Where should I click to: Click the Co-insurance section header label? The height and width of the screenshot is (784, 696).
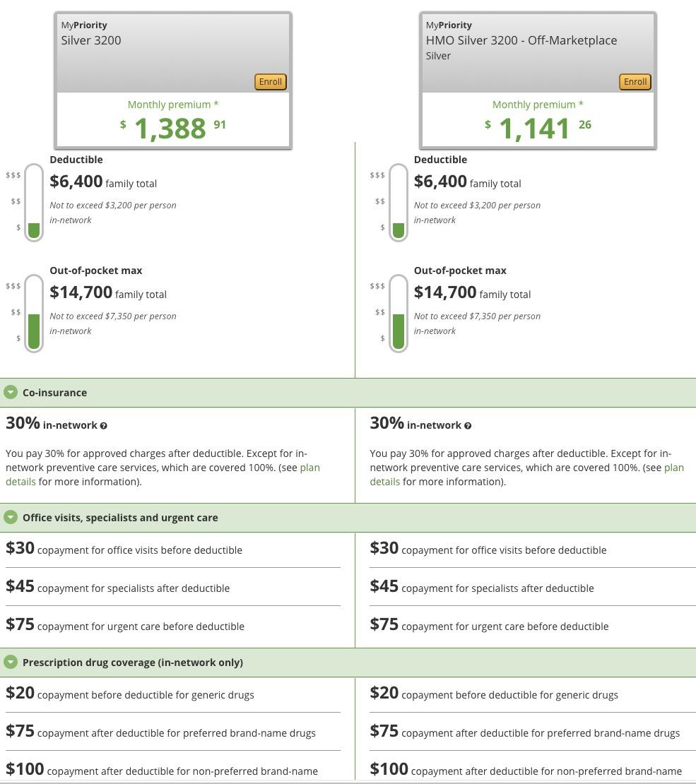click(x=54, y=393)
